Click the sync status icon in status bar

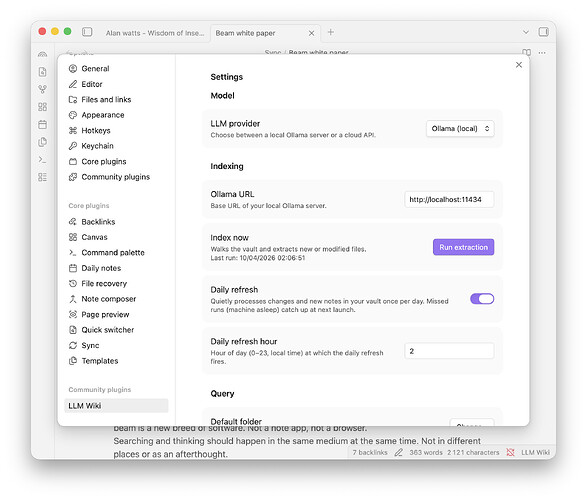tap(510, 453)
